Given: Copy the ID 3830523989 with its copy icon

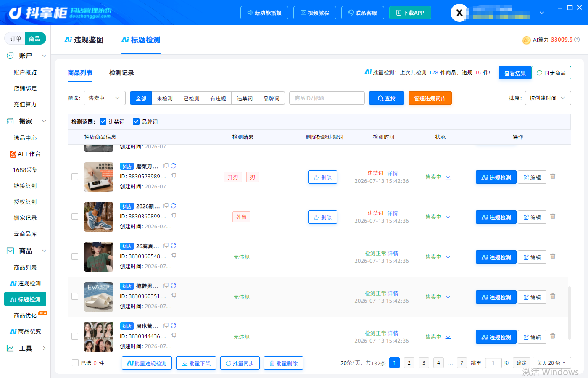Looking at the screenshot, I should pyautogui.click(x=173, y=176).
